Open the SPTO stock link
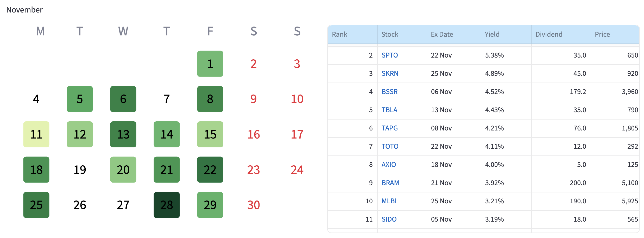Viewport: 644px width, 238px height. 390,55
